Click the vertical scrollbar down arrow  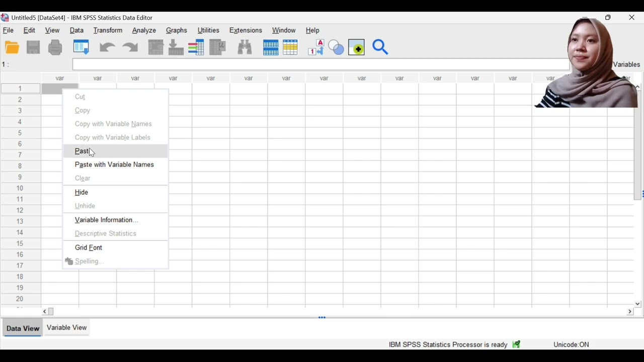click(637, 304)
